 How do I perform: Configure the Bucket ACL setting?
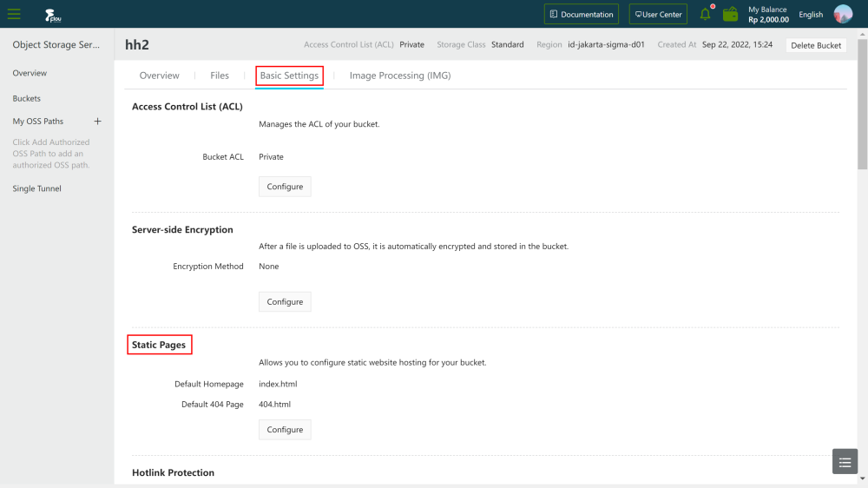click(285, 187)
